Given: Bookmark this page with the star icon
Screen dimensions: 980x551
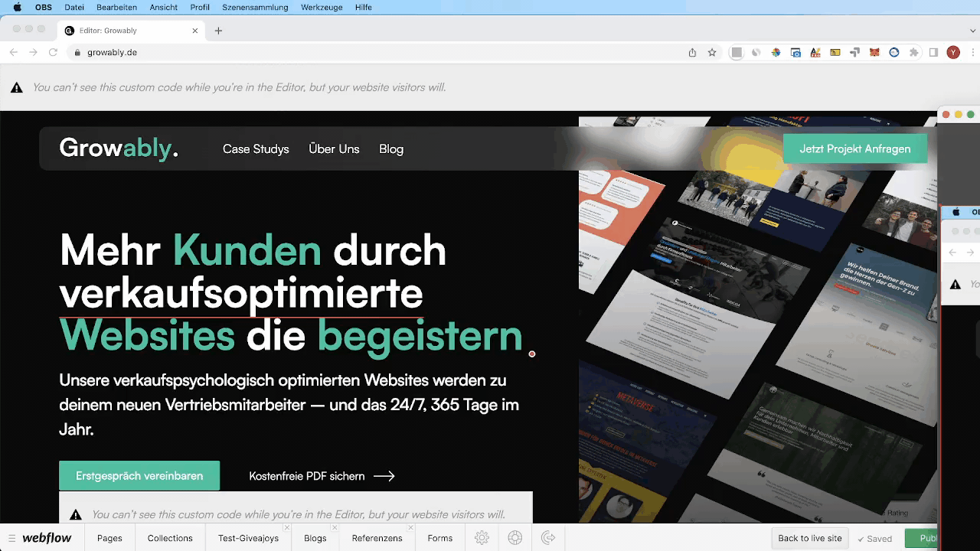Looking at the screenshot, I should tap(712, 52).
